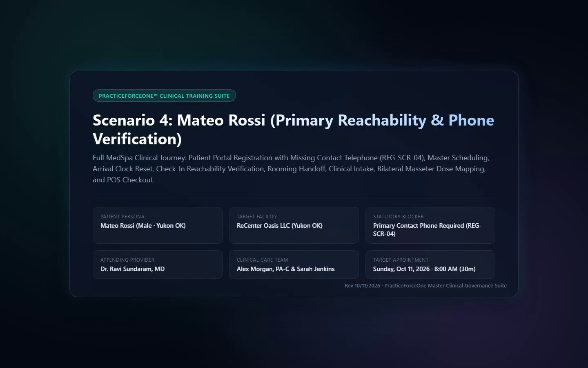
Task: Select the "Primary Contact Phone Required" value
Action: [427, 230]
